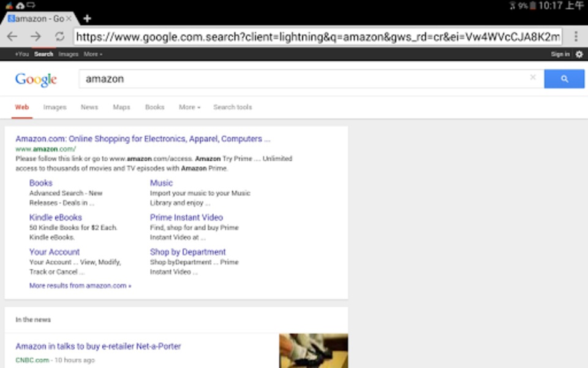Expand the More dropdown beside Books
Viewport: 588px width, 368px height.
189,107
